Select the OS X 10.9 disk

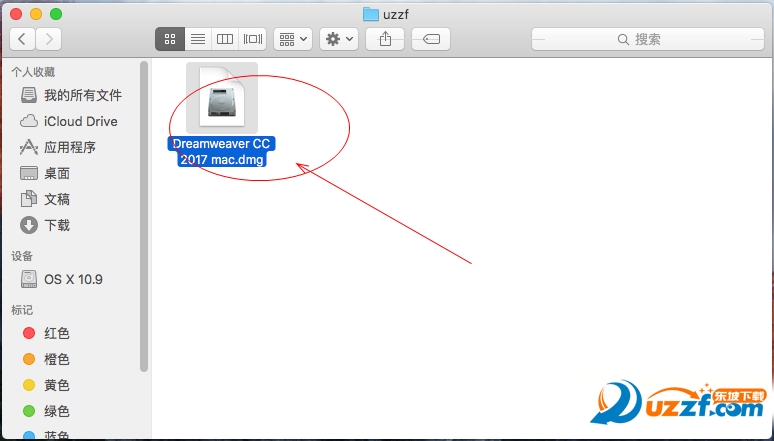coord(73,279)
